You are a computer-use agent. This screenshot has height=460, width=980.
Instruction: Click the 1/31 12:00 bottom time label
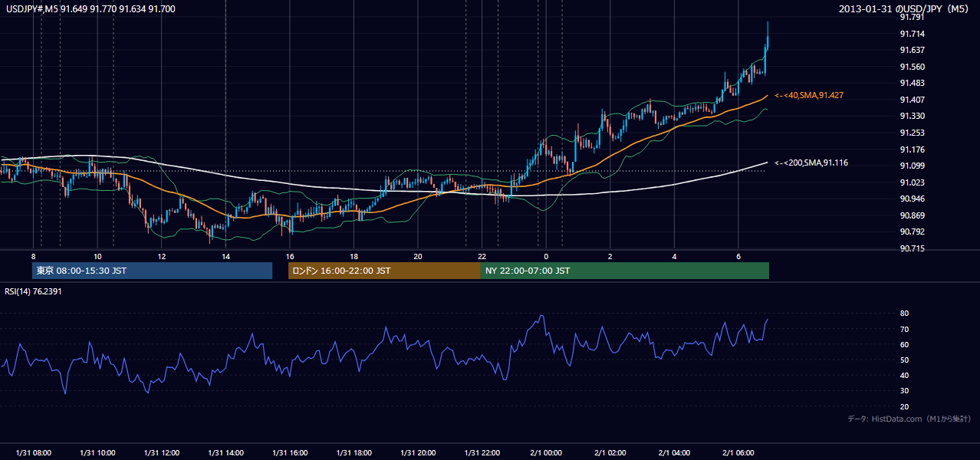click(x=162, y=453)
